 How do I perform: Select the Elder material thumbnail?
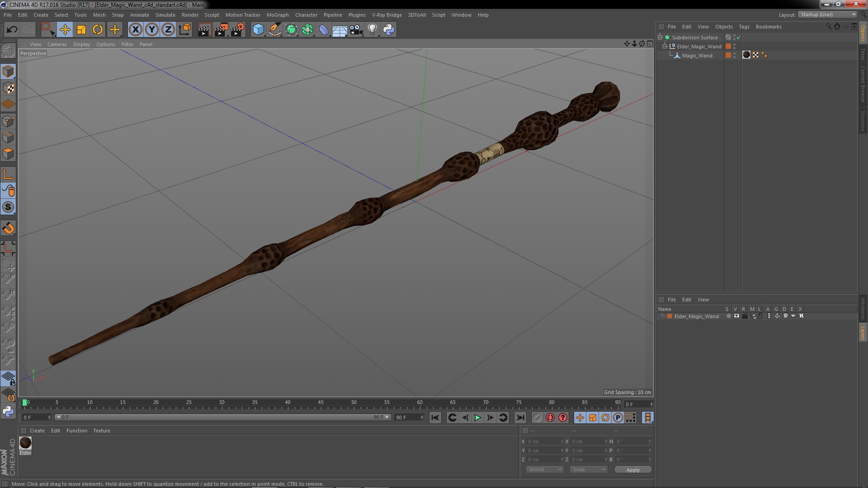click(25, 443)
